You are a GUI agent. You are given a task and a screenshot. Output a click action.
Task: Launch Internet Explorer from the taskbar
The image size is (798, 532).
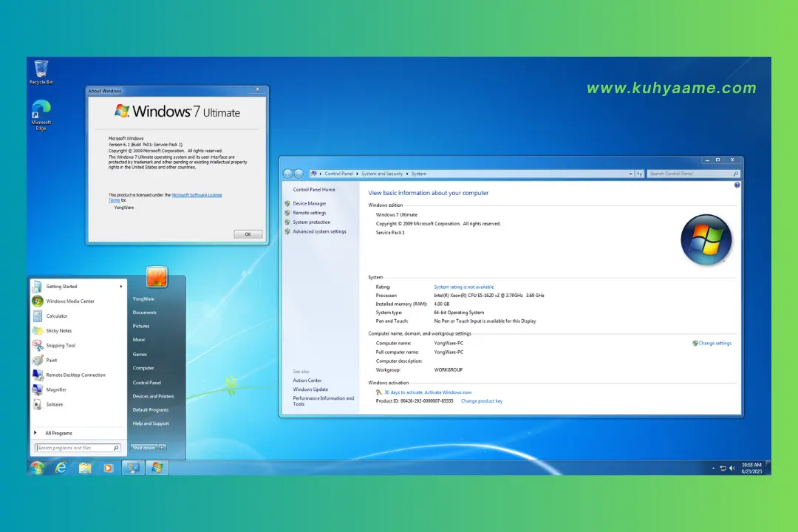pos(61,467)
